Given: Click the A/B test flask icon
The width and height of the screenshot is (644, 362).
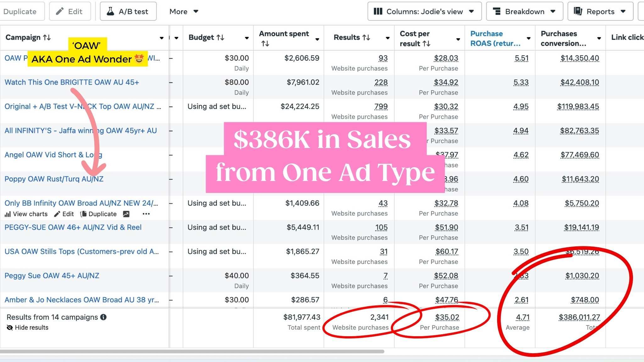Looking at the screenshot, I should [x=110, y=11].
